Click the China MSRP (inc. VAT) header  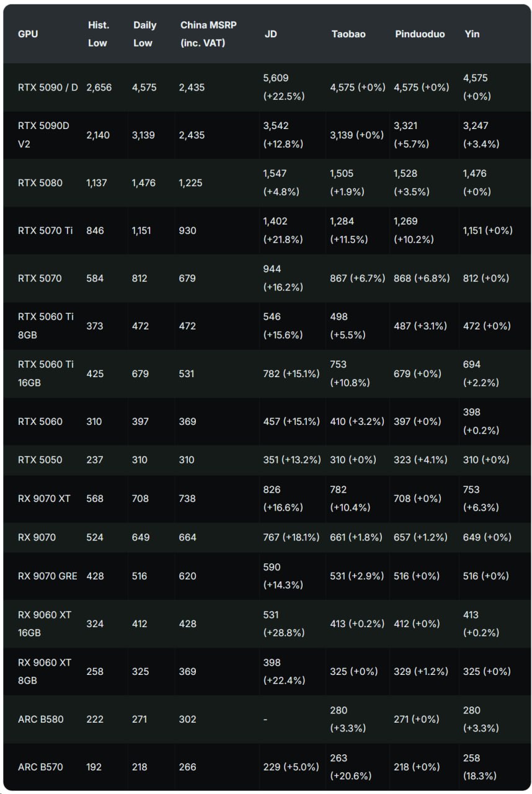click(x=209, y=34)
